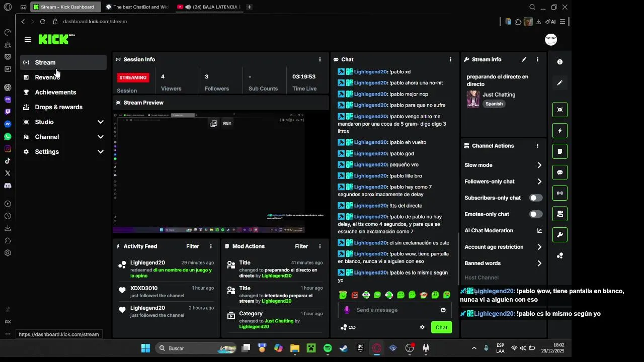
Task: Open WhatsApp in browser sidebar
Action: (x=8, y=136)
